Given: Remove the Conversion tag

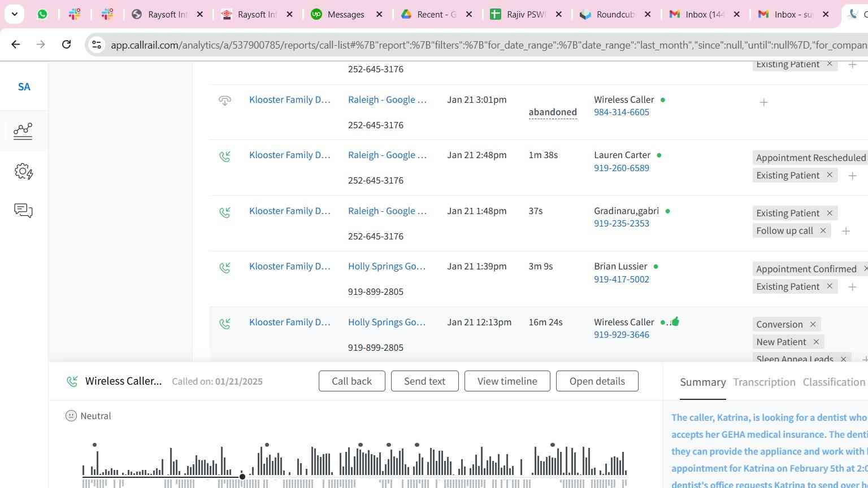Looking at the screenshot, I should tap(813, 324).
